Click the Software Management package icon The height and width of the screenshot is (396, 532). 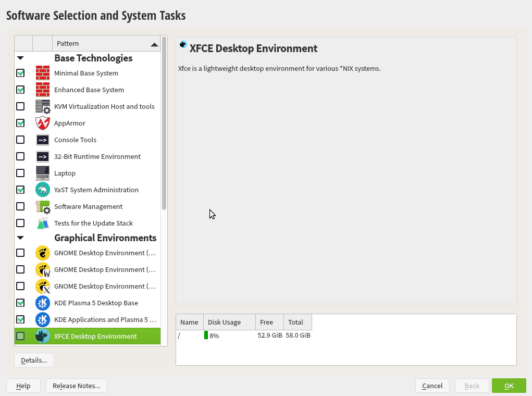pyautogui.click(x=43, y=206)
